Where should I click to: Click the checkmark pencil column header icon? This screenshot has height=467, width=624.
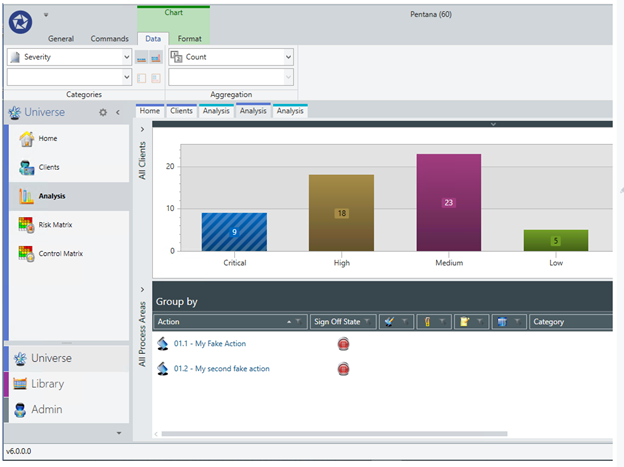[390, 322]
